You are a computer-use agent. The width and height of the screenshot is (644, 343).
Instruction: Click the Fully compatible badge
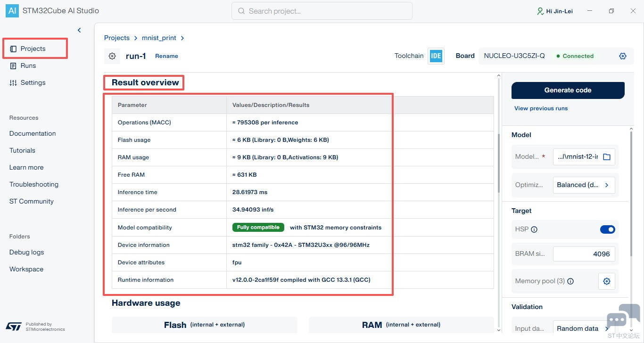(258, 228)
